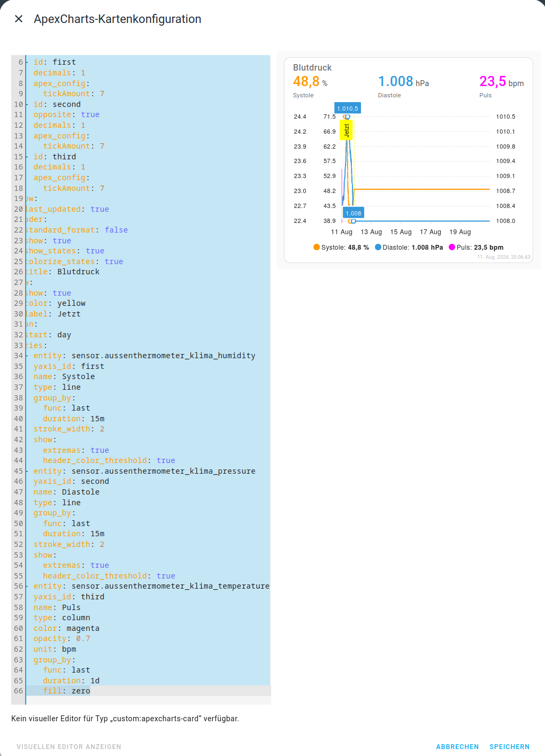Image resolution: width=545 pixels, height=756 pixels.
Task: Click the yellow Jetzt annotation label
Action: coord(347,130)
